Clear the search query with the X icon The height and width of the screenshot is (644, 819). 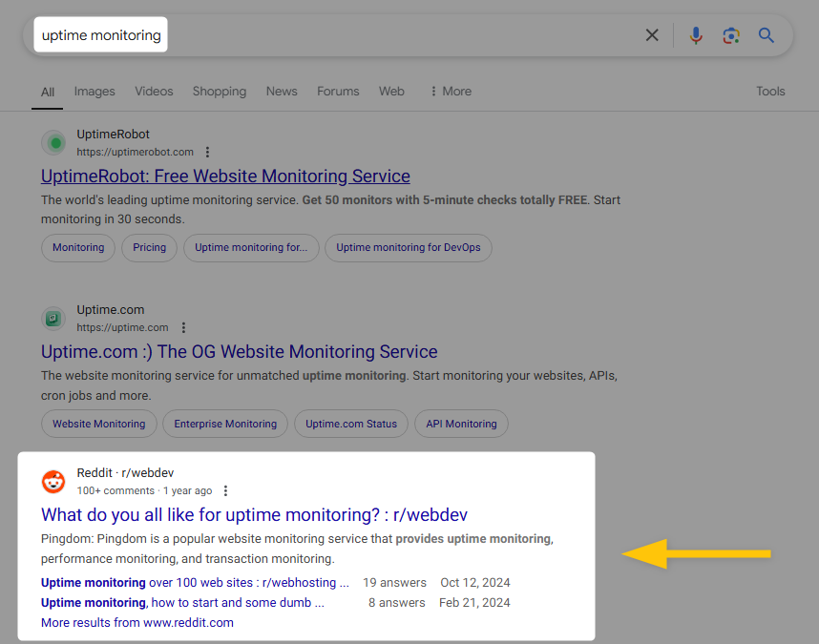pos(651,35)
